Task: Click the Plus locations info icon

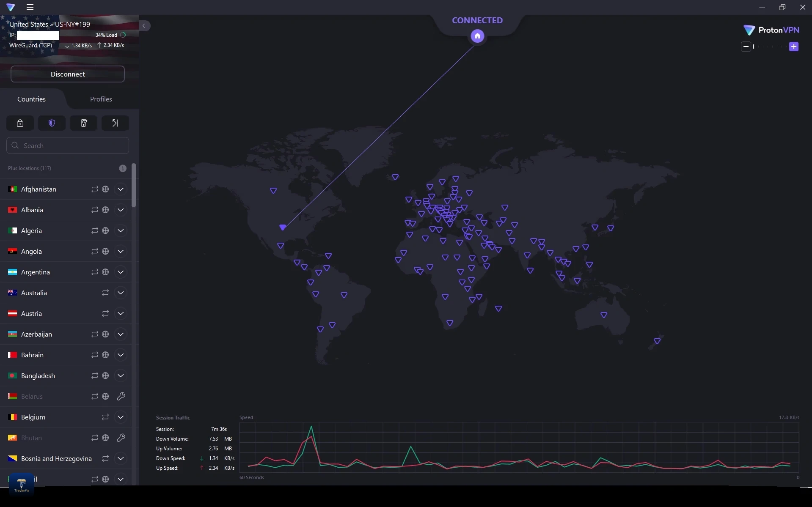Action: [x=123, y=168]
